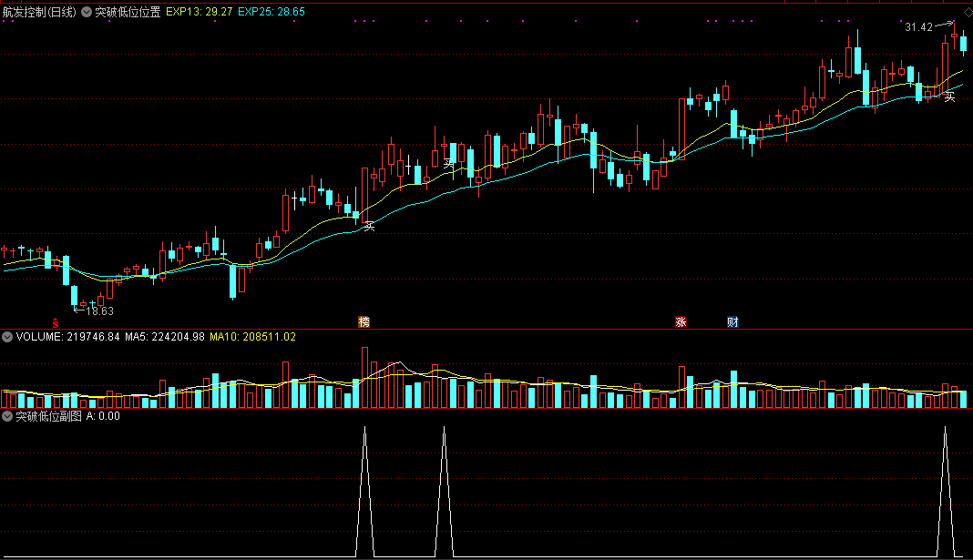Open the 财 financial event marker
The image size is (973, 560).
point(732,321)
